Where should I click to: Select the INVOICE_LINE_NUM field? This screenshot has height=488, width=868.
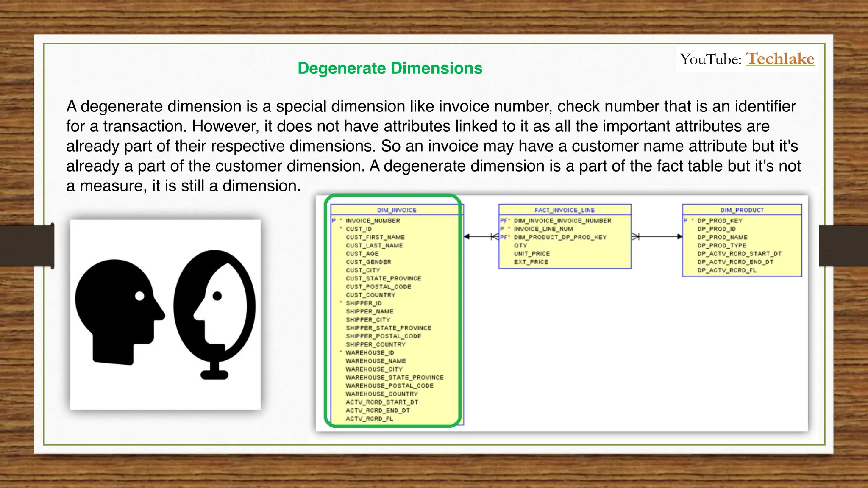point(543,229)
